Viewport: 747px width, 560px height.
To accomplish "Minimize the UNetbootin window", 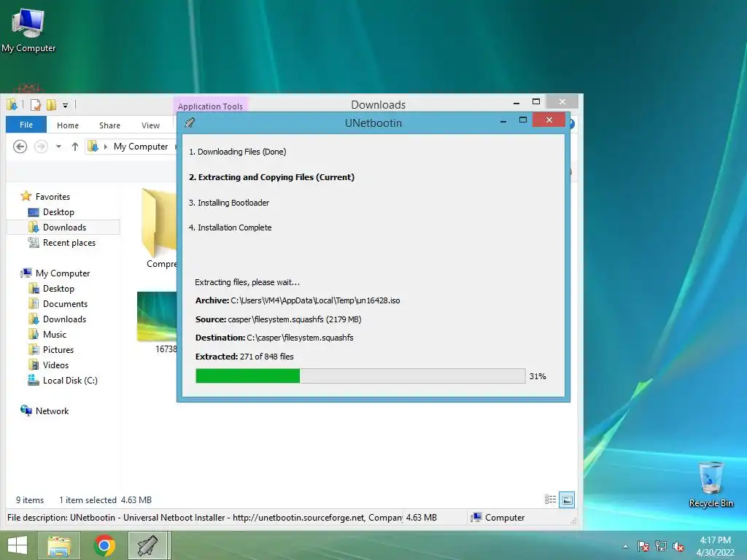I will [503, 120].
